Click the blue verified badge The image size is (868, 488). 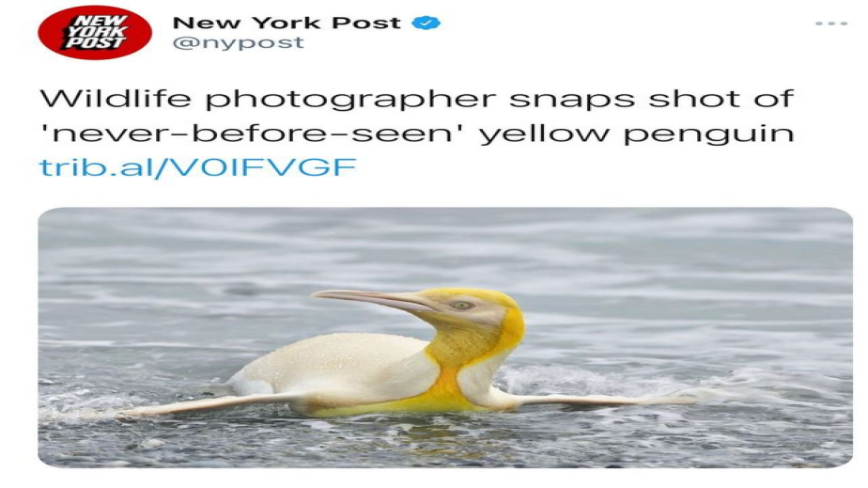[426, 23]
